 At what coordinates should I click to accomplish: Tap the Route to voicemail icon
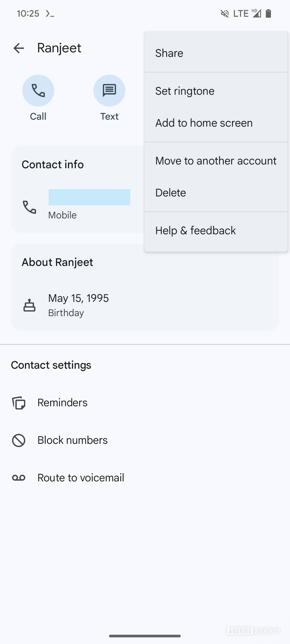(x=19, y=478)
